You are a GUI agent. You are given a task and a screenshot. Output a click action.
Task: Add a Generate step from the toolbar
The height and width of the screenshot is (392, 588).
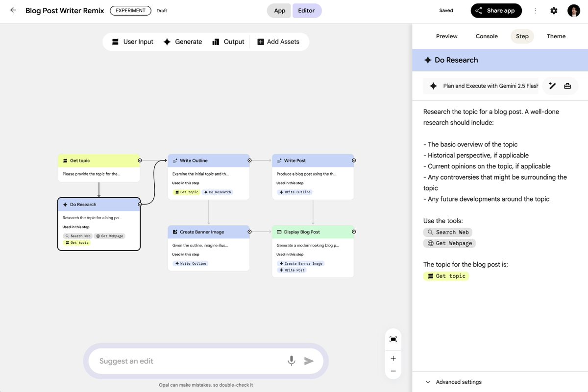coord(182,42)
